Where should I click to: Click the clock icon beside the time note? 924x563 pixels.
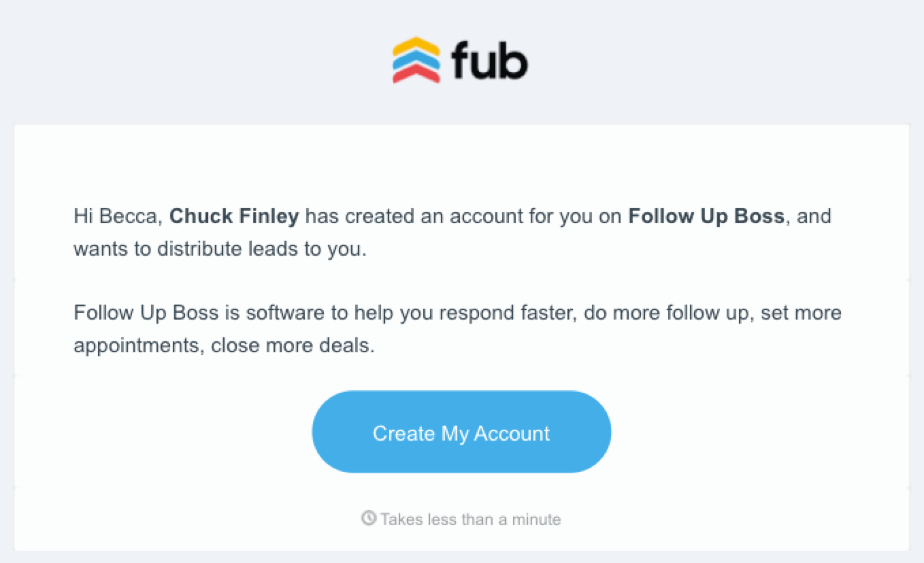[369, 519]
